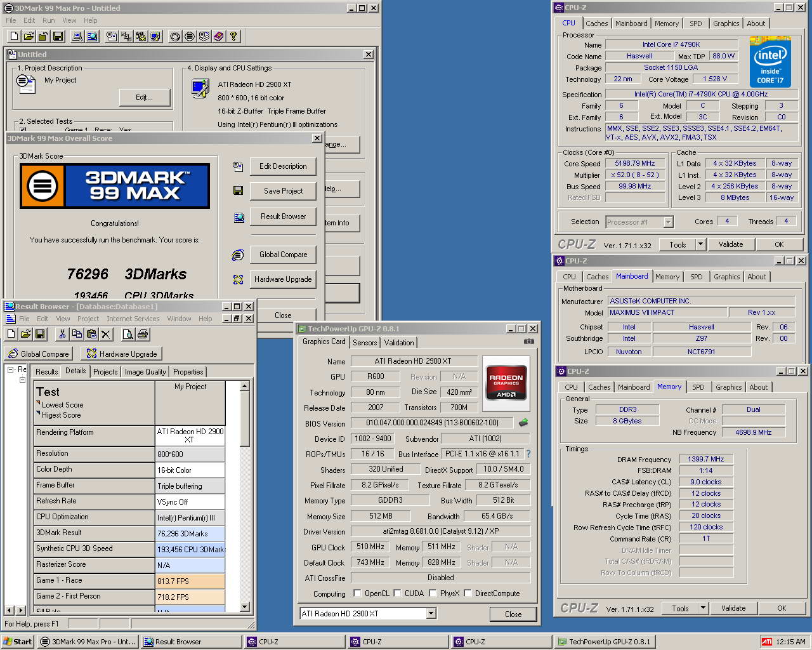The height and width of the screenshot is (650, 812).
Task: Collapse the top Re tree node in Result Browser
Action: pyautogui.click(x=10, y=369)
